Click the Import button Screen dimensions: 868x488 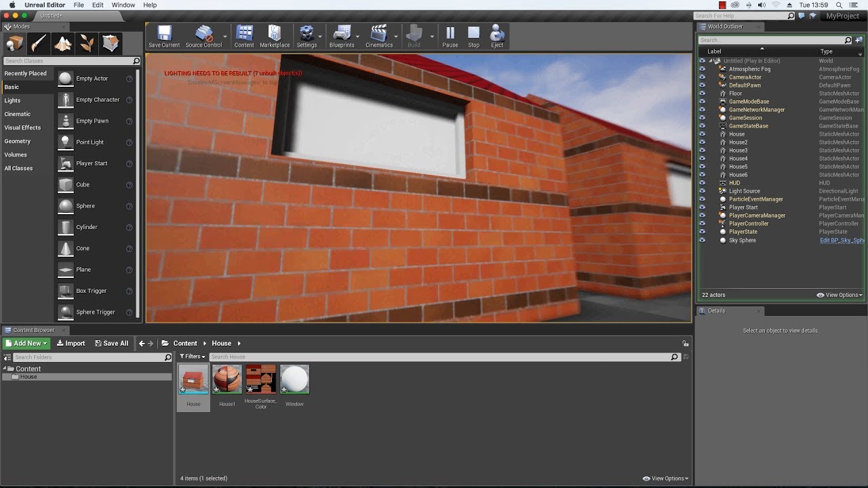pos(71,344)
